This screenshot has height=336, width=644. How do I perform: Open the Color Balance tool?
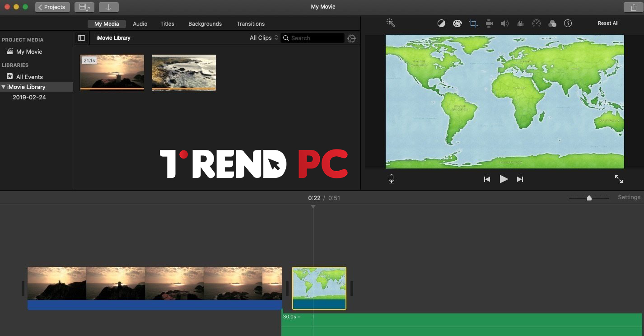coord(442,23)
